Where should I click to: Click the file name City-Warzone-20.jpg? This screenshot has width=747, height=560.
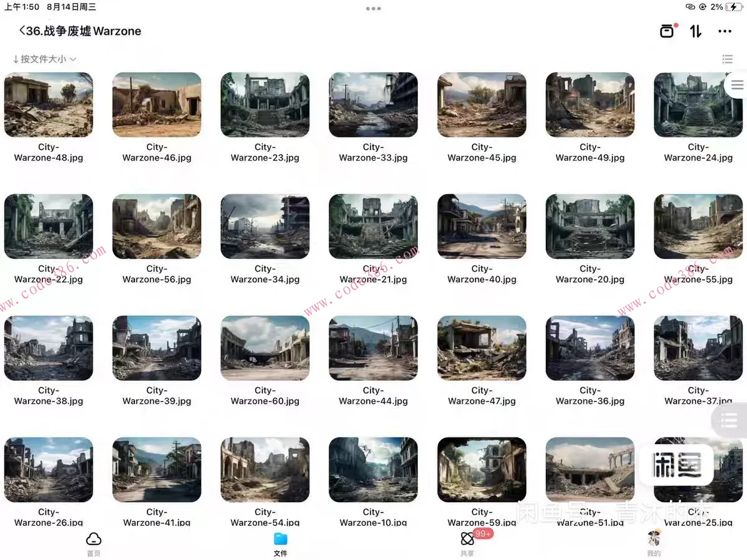coord(590,274)
